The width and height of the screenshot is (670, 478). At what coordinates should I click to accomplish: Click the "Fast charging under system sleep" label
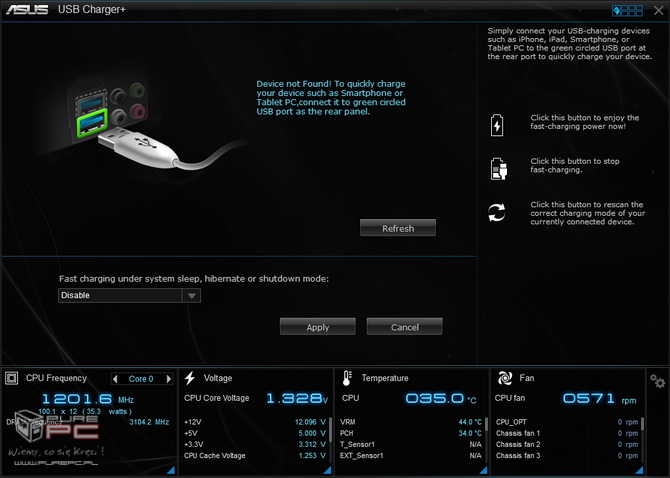[194, 279]
